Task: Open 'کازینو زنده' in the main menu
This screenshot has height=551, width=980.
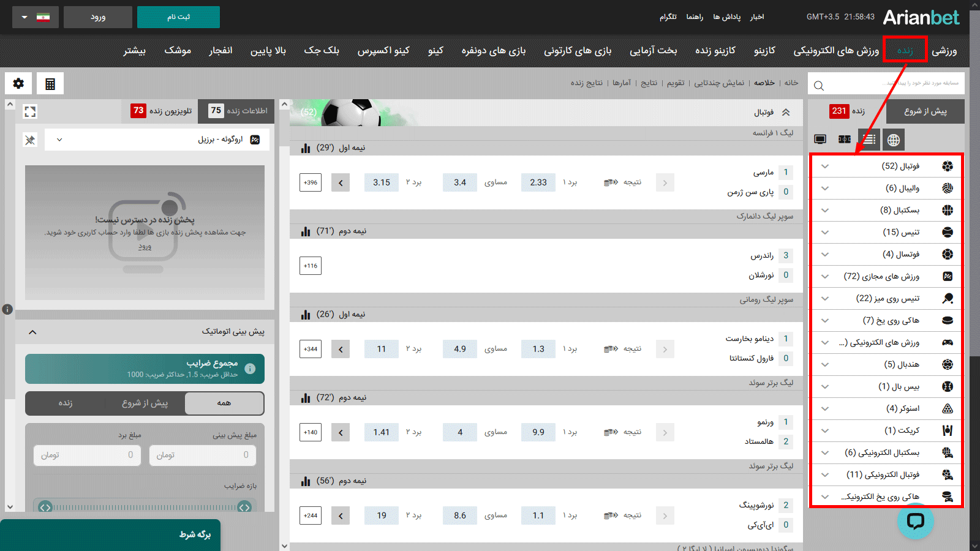Action: coord(715,51)
